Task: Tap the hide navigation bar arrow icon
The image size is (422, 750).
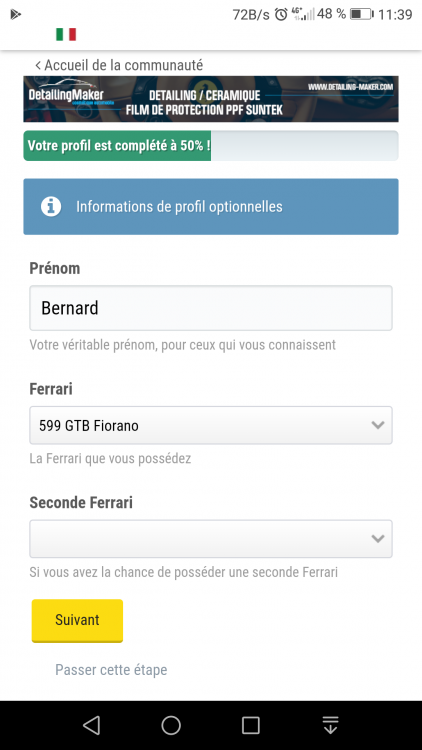Action: pos(330,725)
